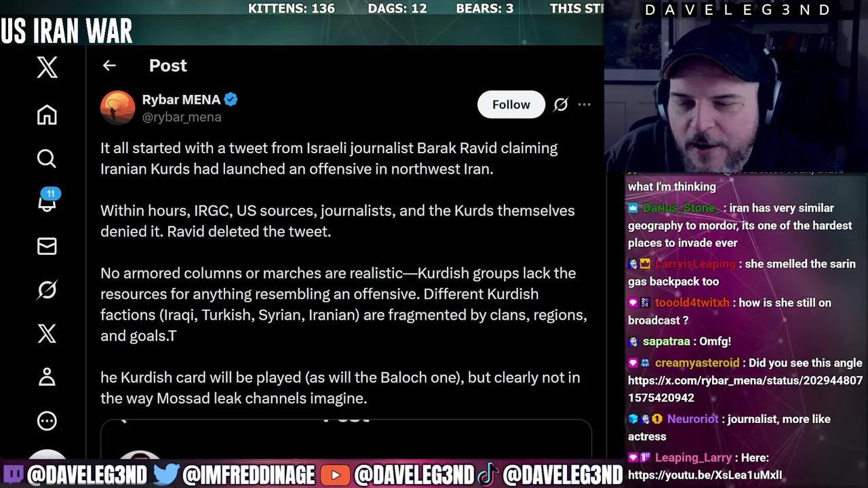Open youtu.be link from Leaping_Larry

705,475
